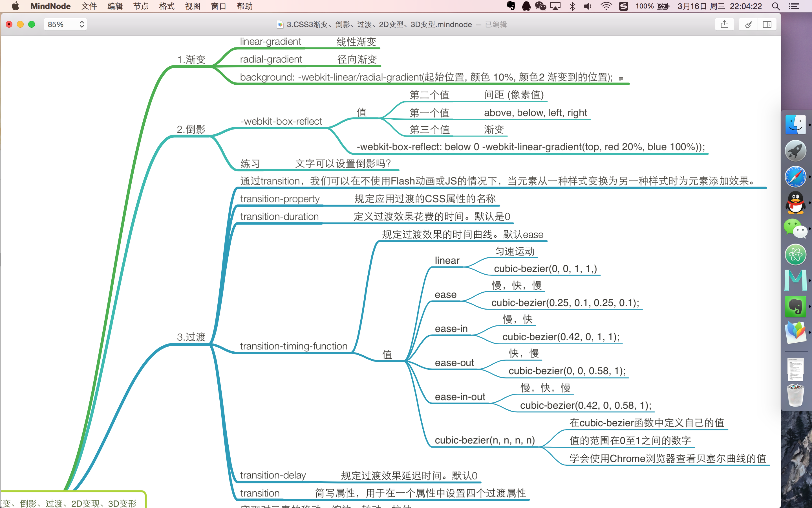Click the Wi-Fi menu bar icon
The height and width of the screenshot is (508, 812).
606,6
